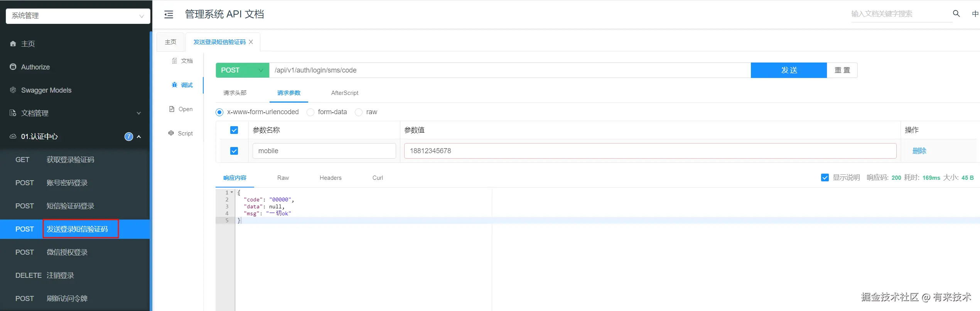Click the 45 B response size value

click(967, 178)
